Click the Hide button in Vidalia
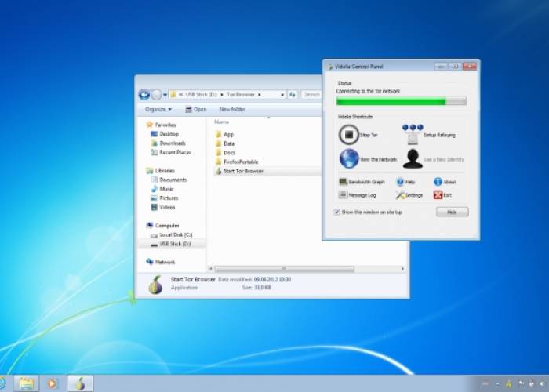This screenshot has height=392, width=549. (x=452, y=212)
